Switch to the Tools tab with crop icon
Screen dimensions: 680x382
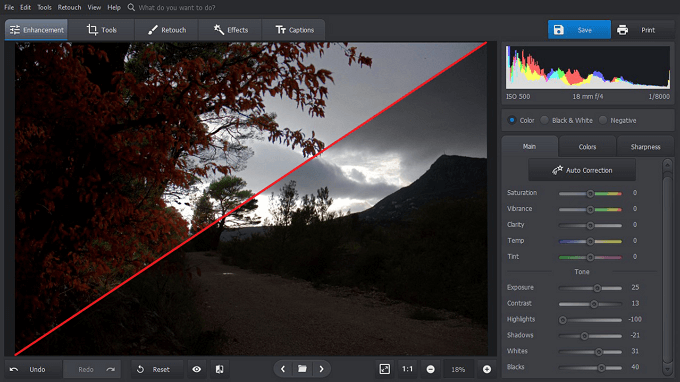click(x=101, y=30)
